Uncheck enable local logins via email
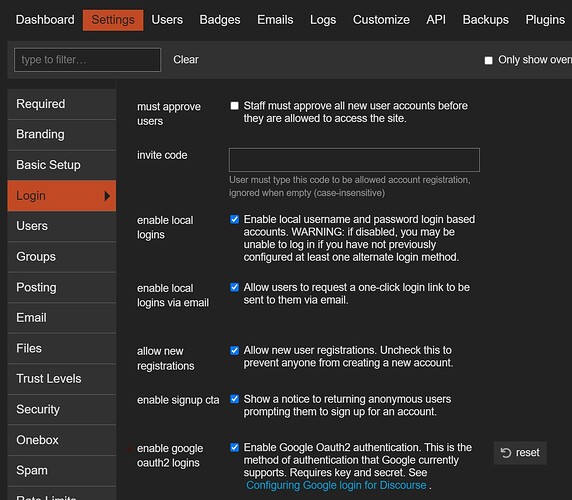The width and height of the screenshot is (572, 500). tap(235, 287)
